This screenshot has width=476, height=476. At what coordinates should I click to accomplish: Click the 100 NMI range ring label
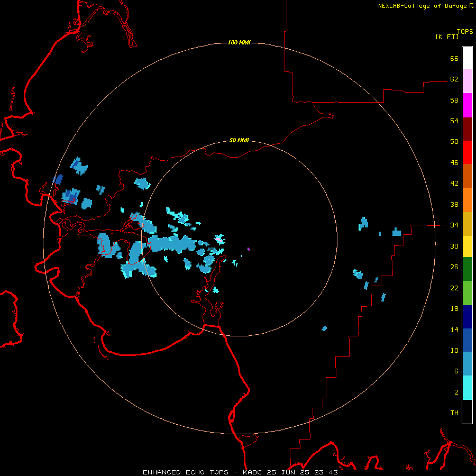239,42
